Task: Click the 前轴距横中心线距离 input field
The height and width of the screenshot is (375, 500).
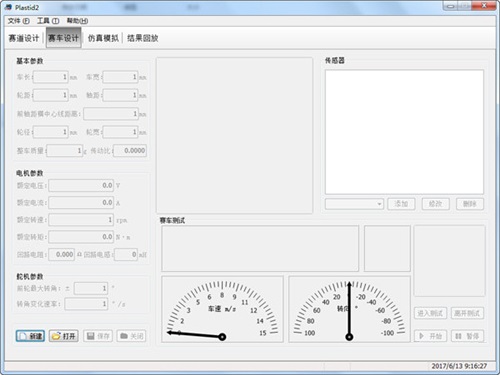Action: point(111,114)
